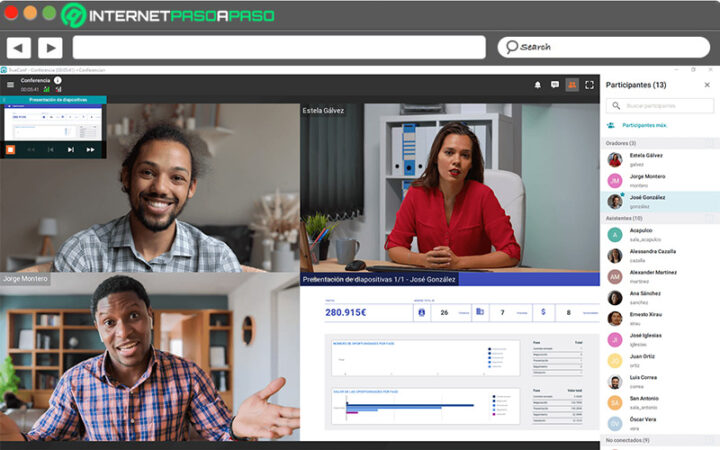Stop the slideshow with orange stop button
Screen dimensions: 720x450
[x=10, y=150]
